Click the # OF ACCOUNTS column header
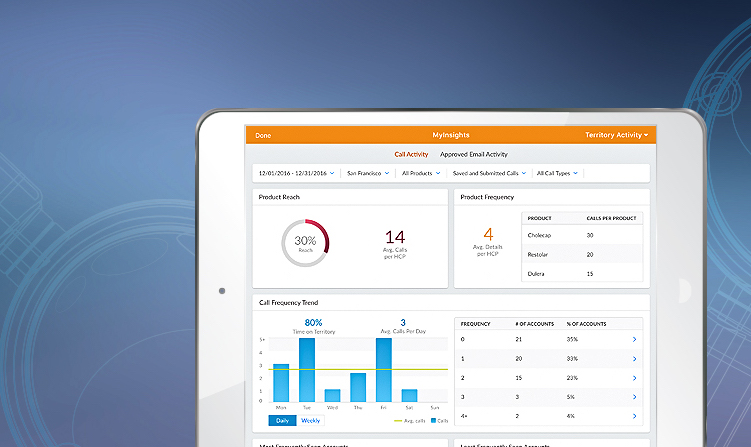 click(535, 324)
